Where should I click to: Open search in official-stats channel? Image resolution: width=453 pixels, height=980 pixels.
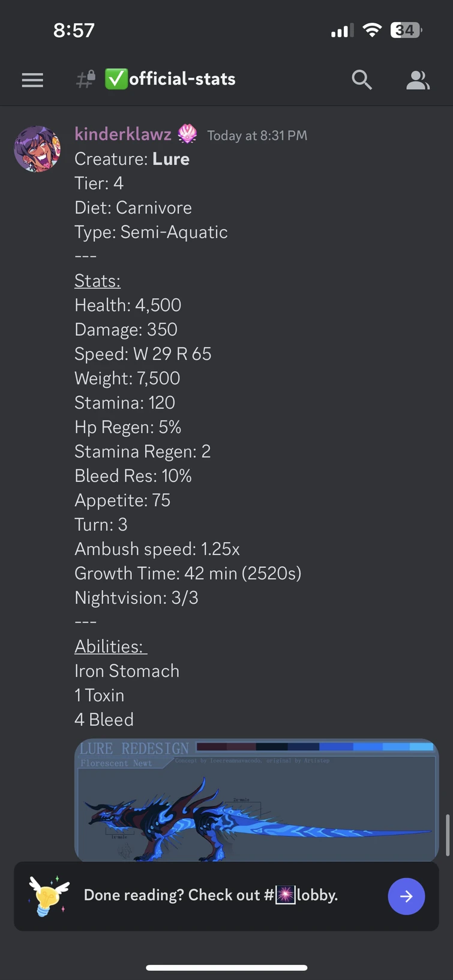pos(362,79)
